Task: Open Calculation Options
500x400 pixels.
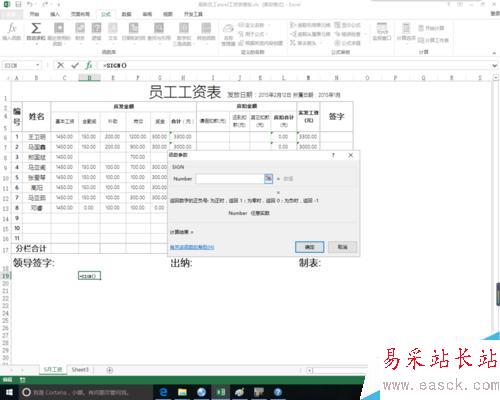Action: [406, 32]
